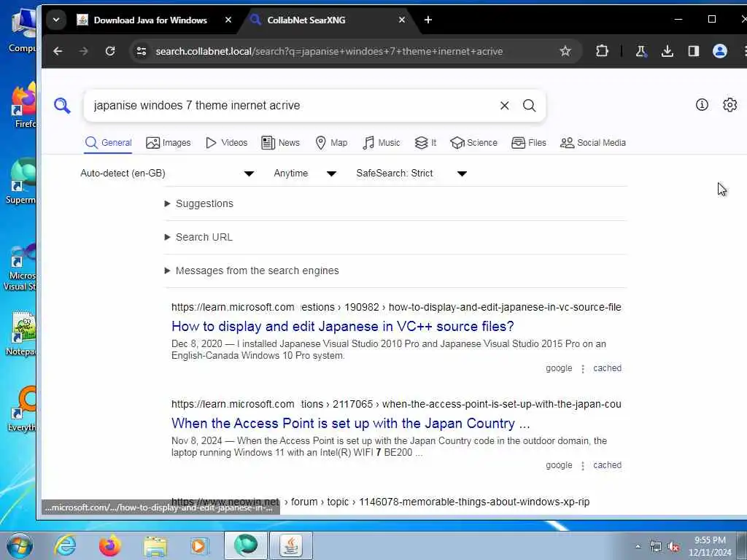The width and height of the screenshot is (747, 560).
Task: Open cached link for VC++ source files result
Action: coord(607,368)
